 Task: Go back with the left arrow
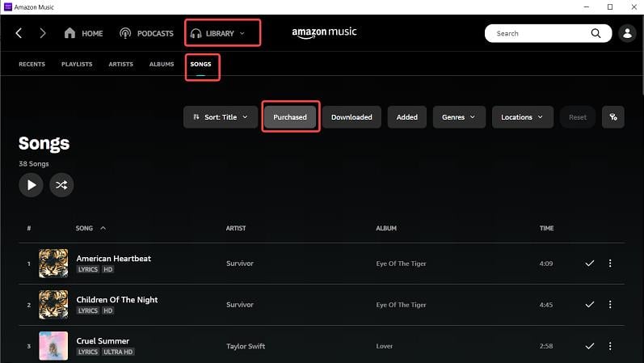[19, 33]
